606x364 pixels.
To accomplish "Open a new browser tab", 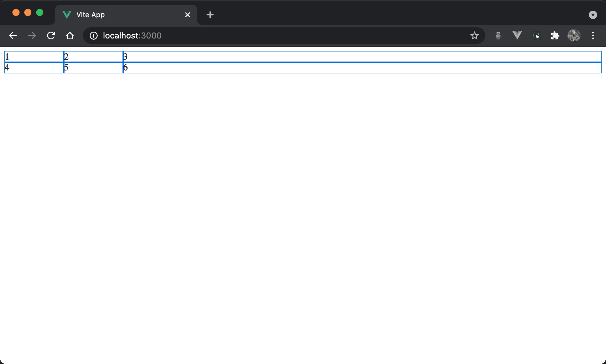I will coord(210,15).
